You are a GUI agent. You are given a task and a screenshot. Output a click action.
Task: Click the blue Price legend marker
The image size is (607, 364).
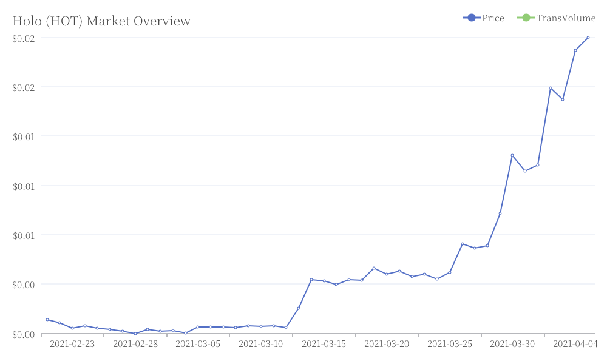coord(472,18)
